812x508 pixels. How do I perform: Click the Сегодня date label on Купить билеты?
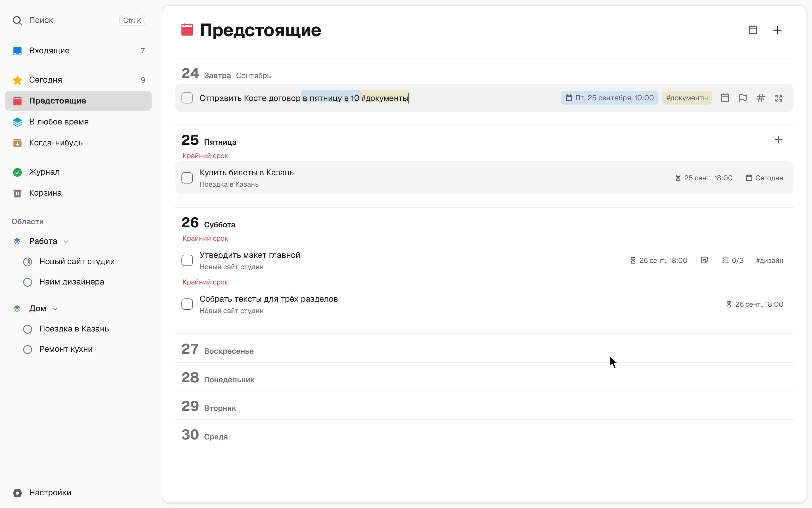click(764, 178)
